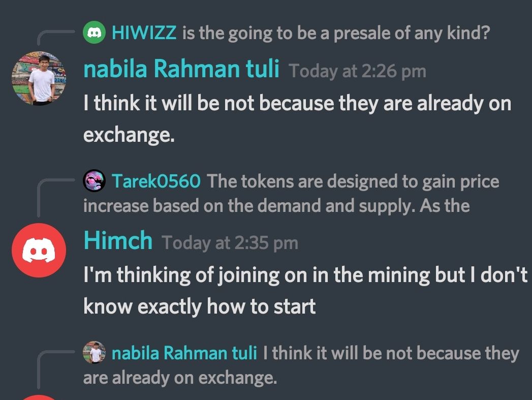Click HIWIZZ green Discord avatar in reply
This screenshot has height=400, width=532.
pyautogui.click(x=95, y=32)
